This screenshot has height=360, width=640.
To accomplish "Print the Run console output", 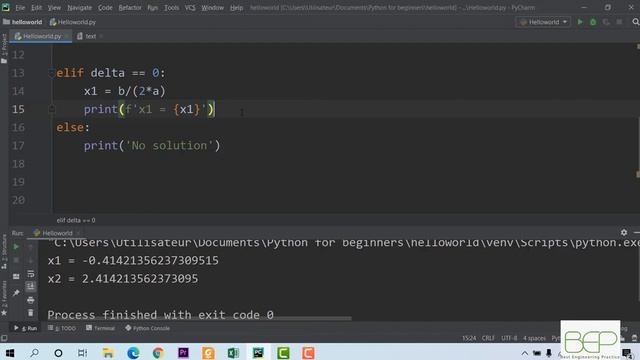I will pyautogui.click(x=31, y=300).
